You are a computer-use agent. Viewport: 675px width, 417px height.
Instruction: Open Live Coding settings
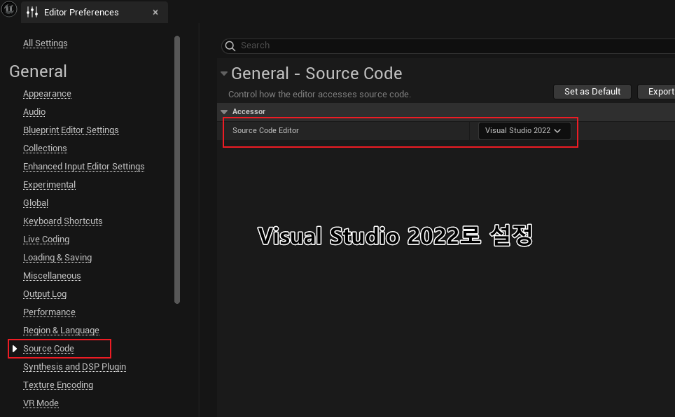click(46, 239)
